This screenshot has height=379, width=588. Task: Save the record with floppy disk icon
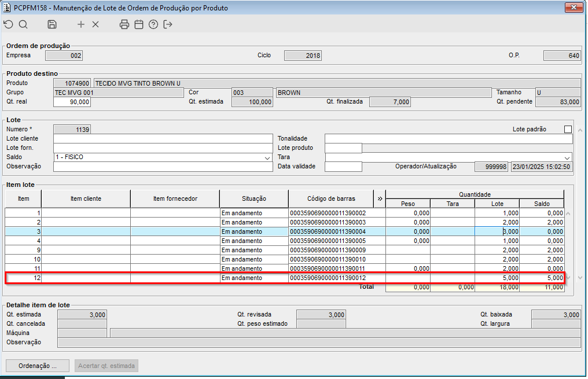[52, 24]
